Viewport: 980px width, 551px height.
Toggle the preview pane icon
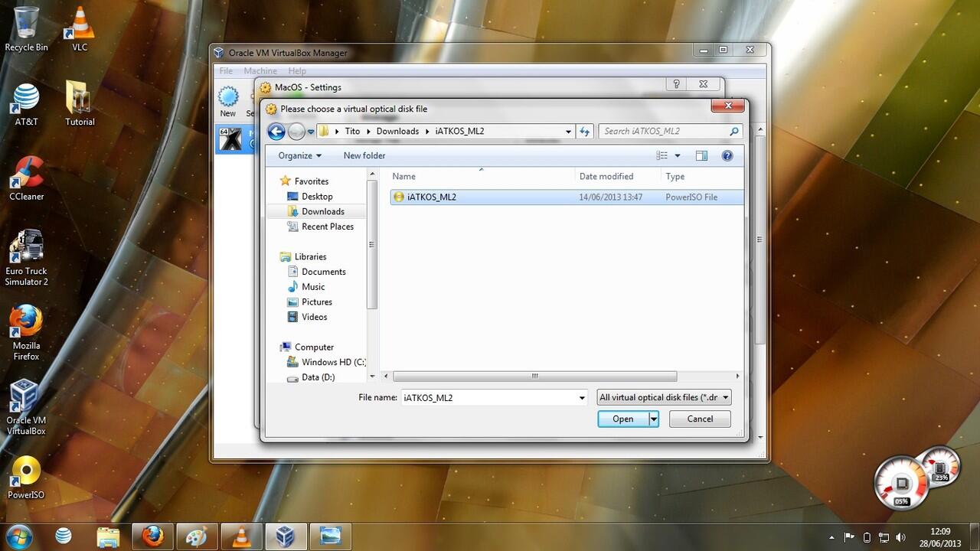tap(701, 155)
